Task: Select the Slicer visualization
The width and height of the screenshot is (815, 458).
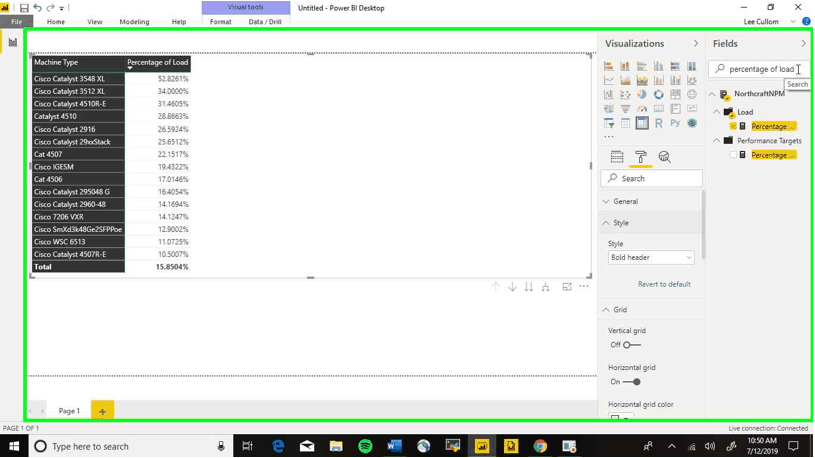Action: [608, 123]
